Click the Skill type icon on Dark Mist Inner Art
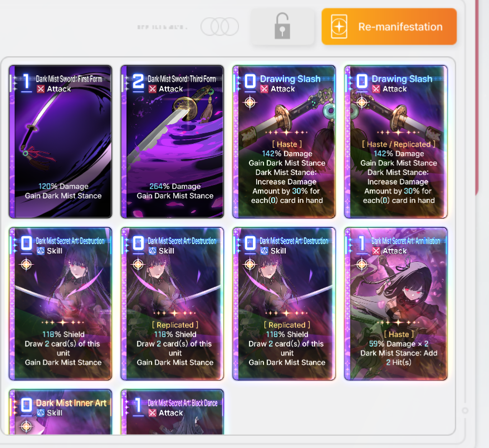 (41, 413)
